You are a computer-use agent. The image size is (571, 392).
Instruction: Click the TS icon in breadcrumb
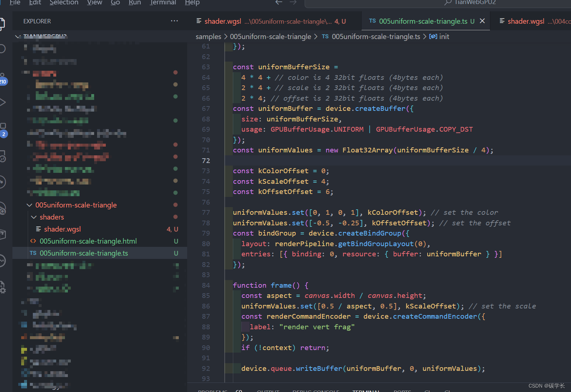pos(325,36)
